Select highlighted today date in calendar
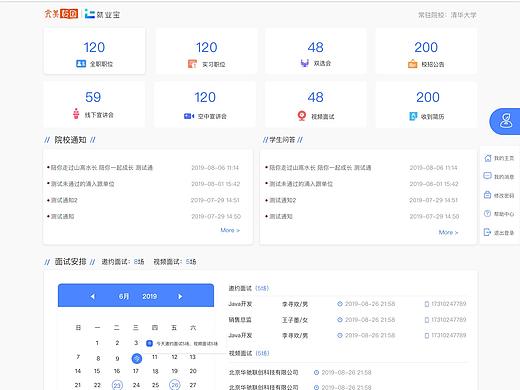Screen dimensions: 520x390 click(137, 359)
